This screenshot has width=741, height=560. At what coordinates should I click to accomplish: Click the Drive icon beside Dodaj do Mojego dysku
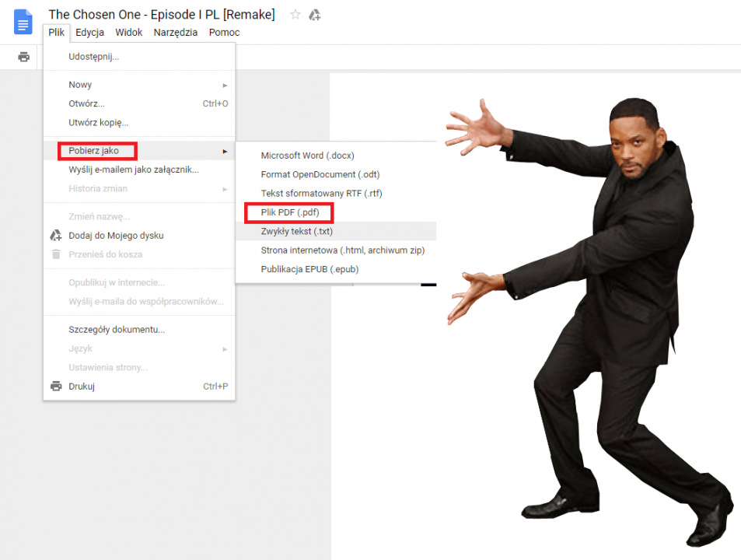[x=56, y=236]
